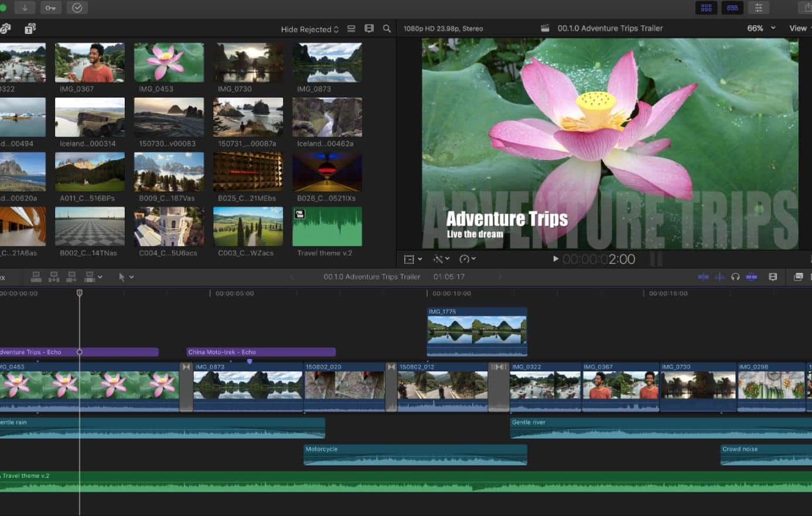Open the Select arrow tool menu
812x516 pixels.
[x=126, y=277]
